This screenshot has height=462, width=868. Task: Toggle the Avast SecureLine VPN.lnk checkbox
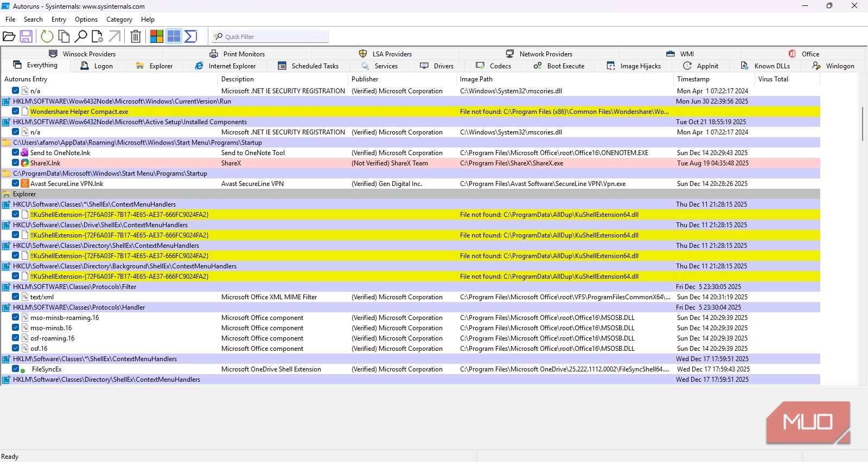pyautogui.click(x=16, y=183)
